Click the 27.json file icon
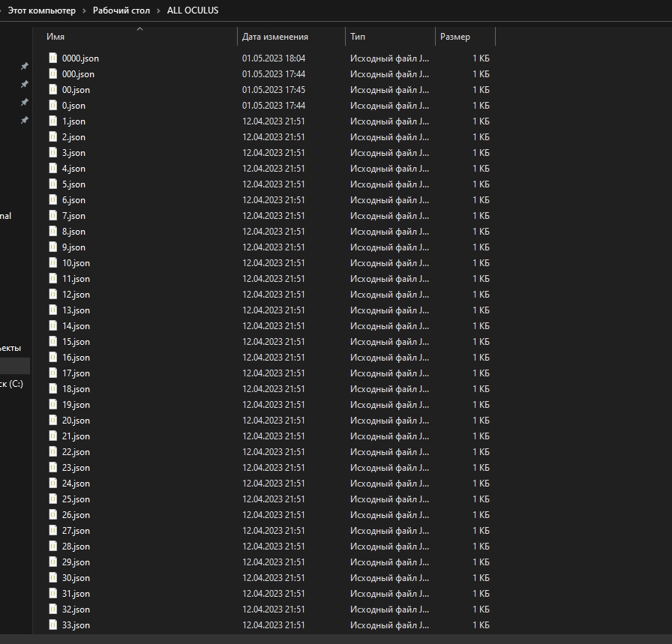The image size is (672, 644). 53,530
